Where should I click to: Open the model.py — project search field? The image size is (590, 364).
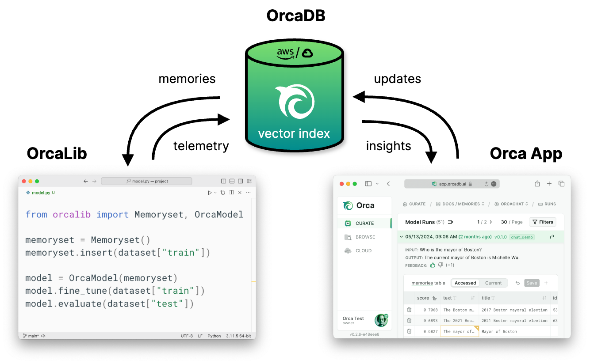[x=146, y=181]
